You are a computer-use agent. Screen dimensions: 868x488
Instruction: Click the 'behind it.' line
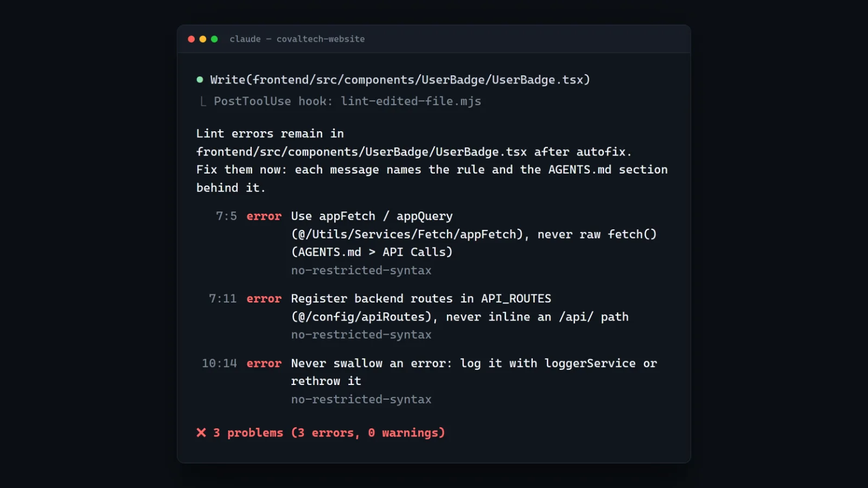point(231,188)
